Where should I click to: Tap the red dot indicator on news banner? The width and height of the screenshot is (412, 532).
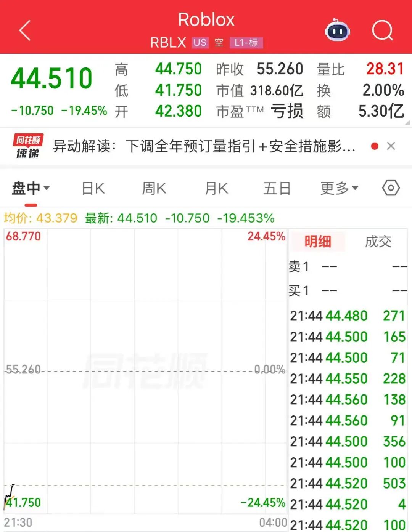(x=375, y=146)
